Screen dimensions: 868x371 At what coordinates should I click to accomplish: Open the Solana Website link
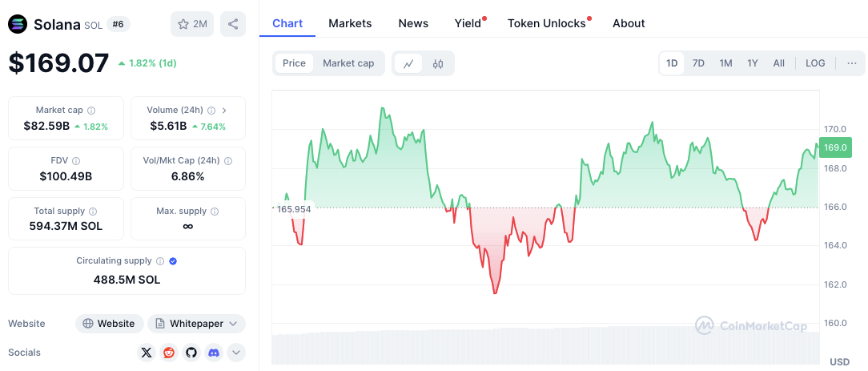click(110, 324)
